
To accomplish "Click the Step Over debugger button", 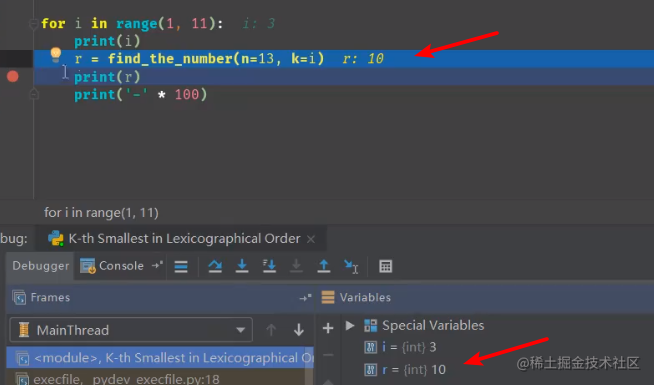I will [x=215, y=266].
